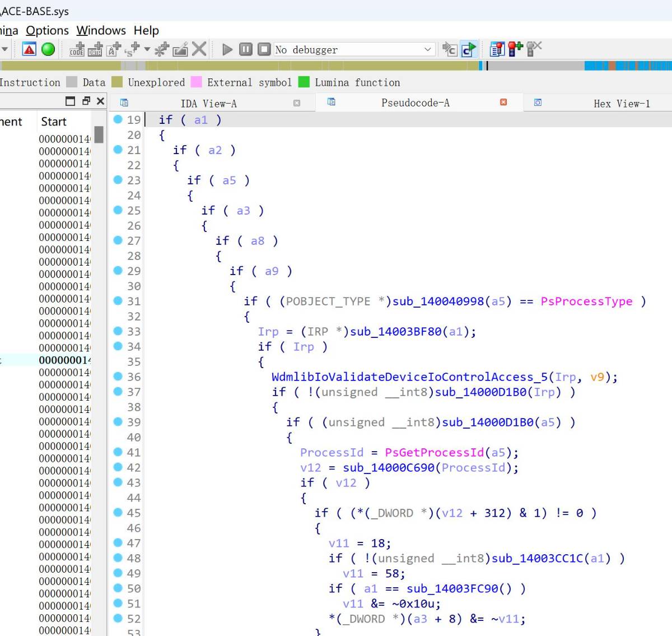Click sub_14003CC1C function call

click(x=538, y=559)
